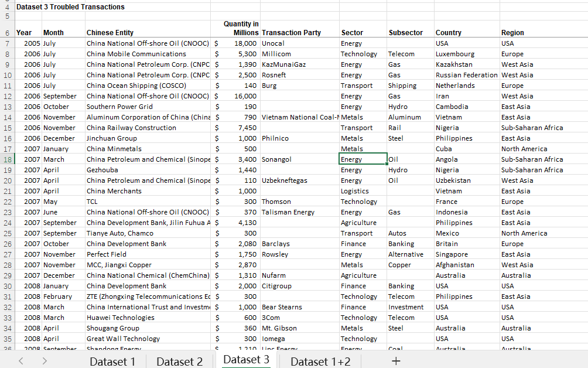Select the Logistics sector cell
Image resolution: width=588 pixels, height=368 pixels.
(363, 191)
